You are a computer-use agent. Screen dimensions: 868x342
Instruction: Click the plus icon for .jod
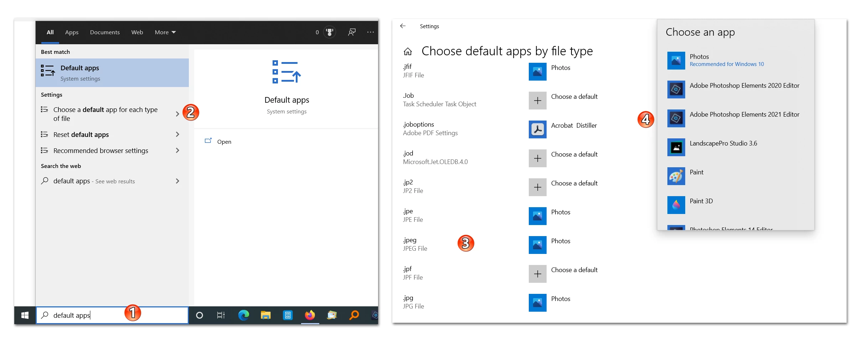coord(538,158)
